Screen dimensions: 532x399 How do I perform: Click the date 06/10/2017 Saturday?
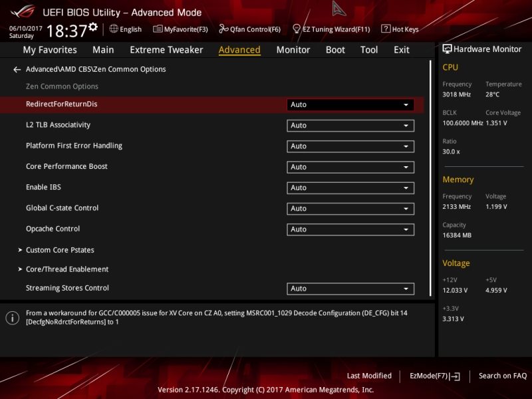pyautogui.click(x=25, y=32)
